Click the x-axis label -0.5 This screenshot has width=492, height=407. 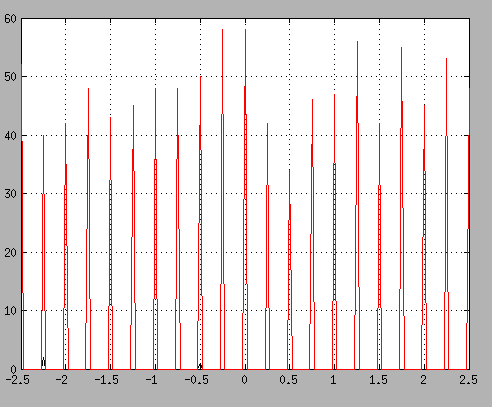click(196, 380)
